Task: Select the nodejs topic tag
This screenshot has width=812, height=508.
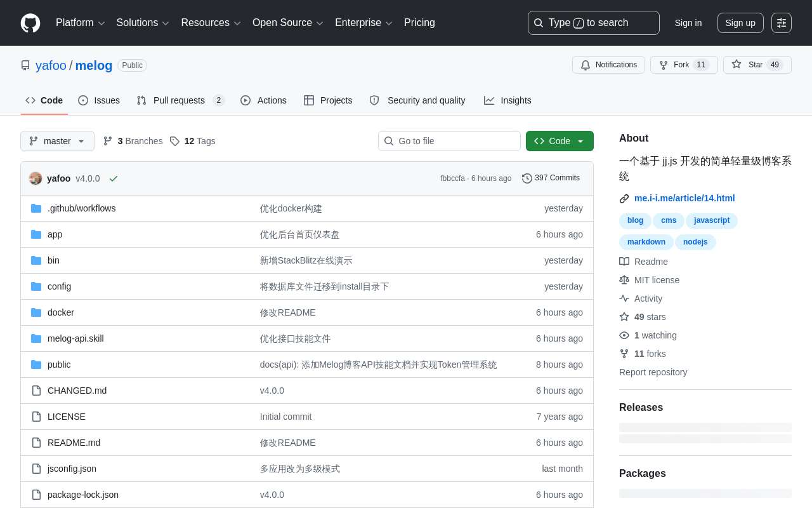Action: click(695, 242)
